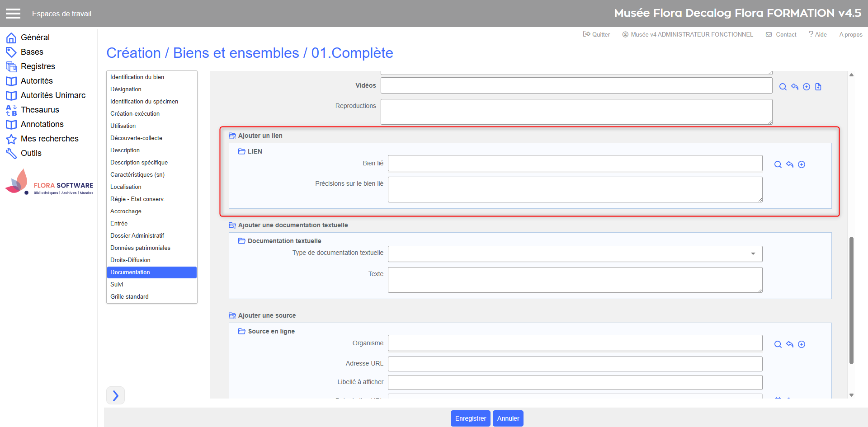Click the plus icon next to Bien lié
The image size is (868, 427).
click(x=801, y=164)
